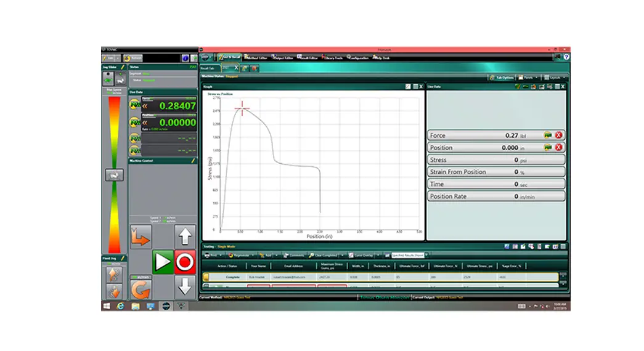The height and width of the screenshot is (351, 644).
Task: Click the lower green-to-red jog speed gradient
Action: (x=114, y=217)
